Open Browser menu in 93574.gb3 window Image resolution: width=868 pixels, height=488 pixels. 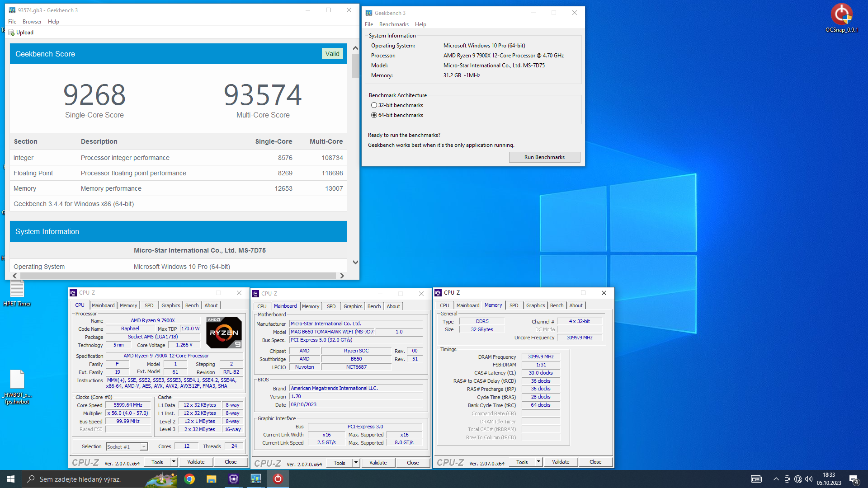tap(32, 22)
